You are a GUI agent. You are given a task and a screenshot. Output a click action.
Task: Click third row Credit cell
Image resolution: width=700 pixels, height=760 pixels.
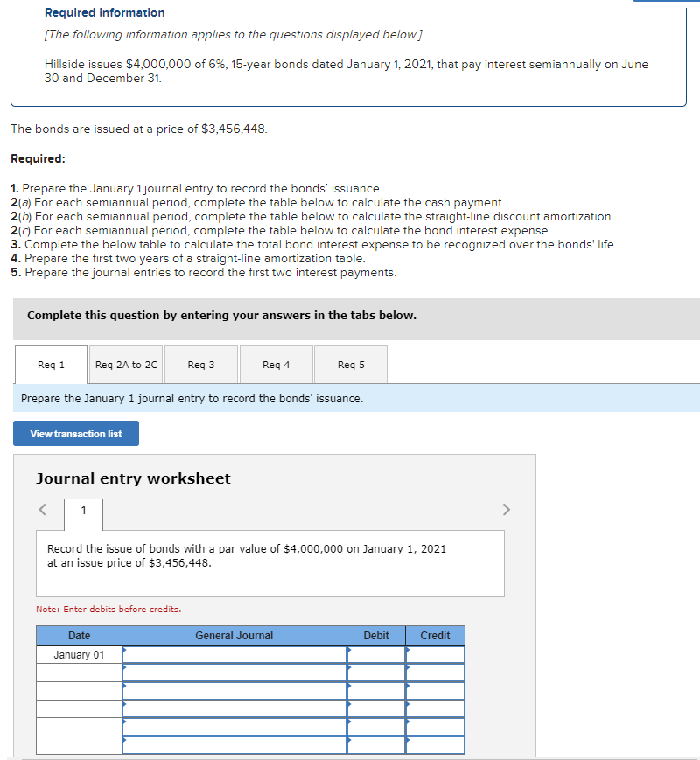point(435,691)
